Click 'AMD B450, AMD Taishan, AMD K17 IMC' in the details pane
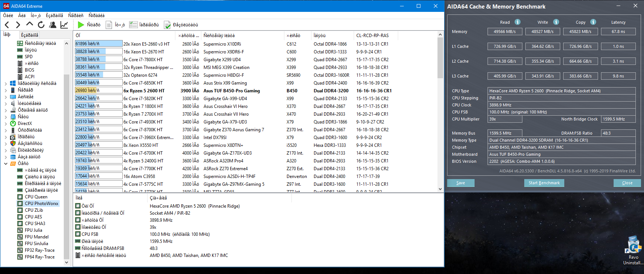 pyautogui.click(x=189, y=255)
